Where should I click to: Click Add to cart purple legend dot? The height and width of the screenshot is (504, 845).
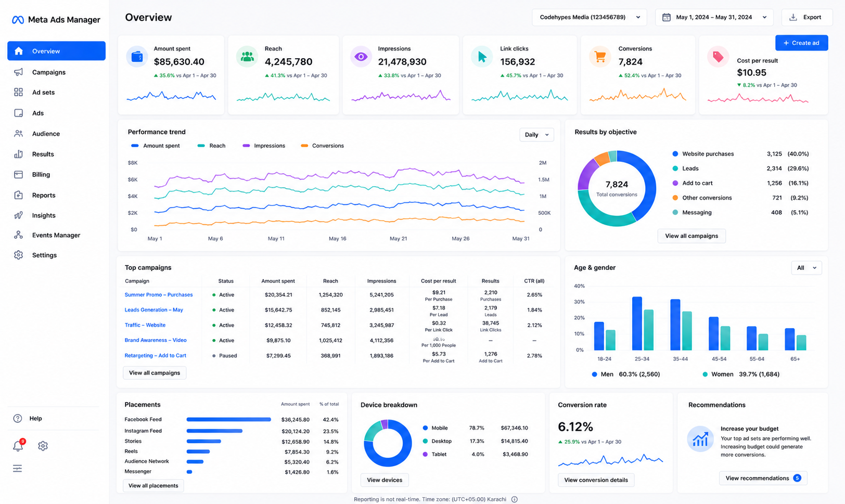point(675,183)
